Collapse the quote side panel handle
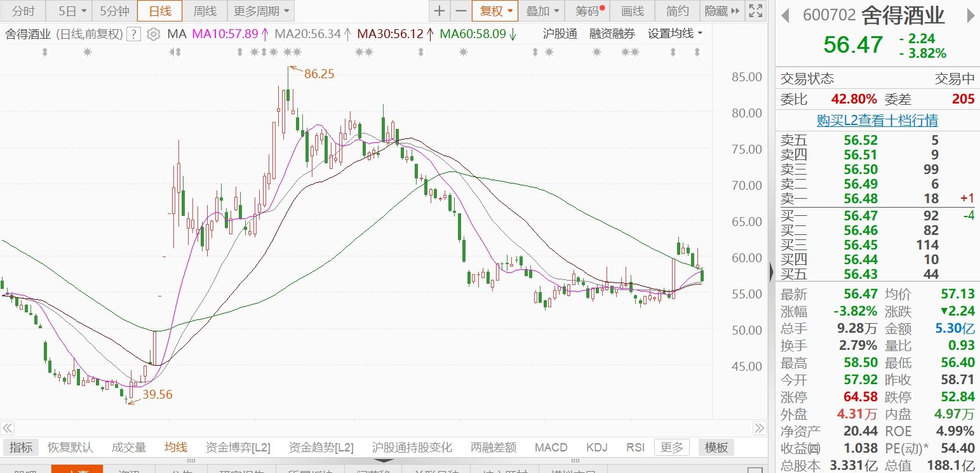This screenshot has height=473, width=980. 771,272
